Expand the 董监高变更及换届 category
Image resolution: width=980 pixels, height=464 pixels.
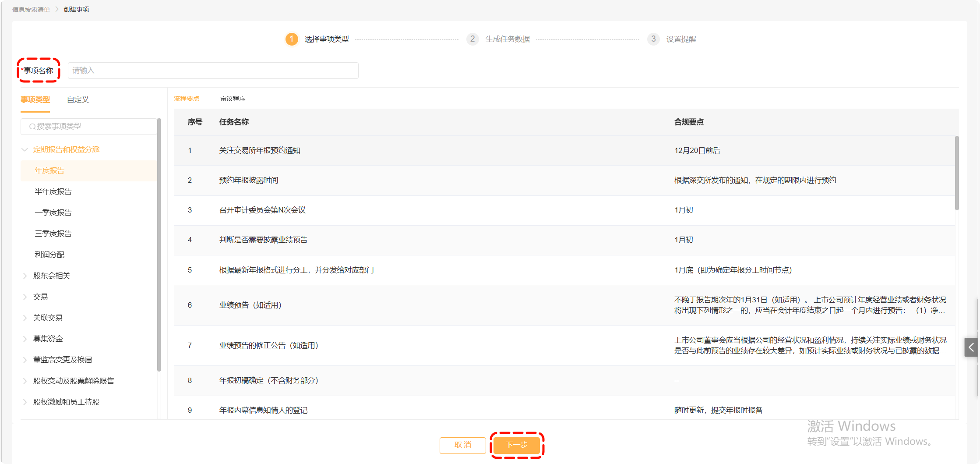pos(25,360)
